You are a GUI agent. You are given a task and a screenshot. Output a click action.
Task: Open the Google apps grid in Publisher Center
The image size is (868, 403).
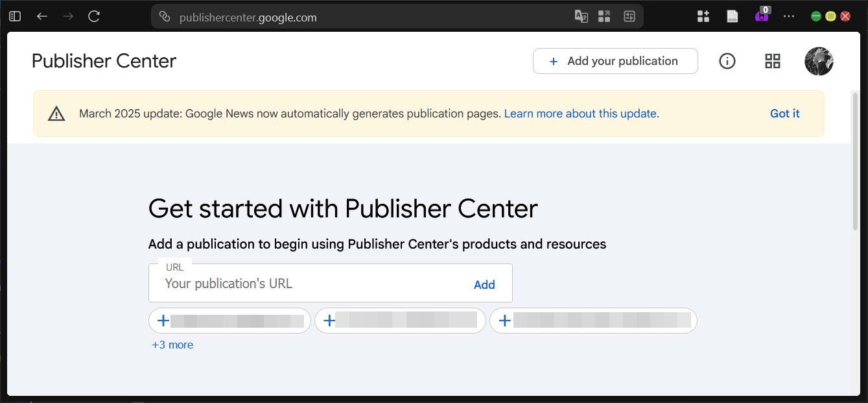pos(772,61)
